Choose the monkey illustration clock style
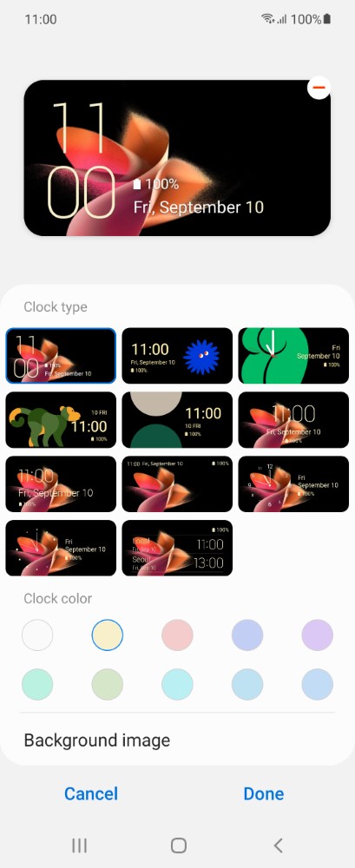This screenshot has height=868, width=355. pos(61,419)
